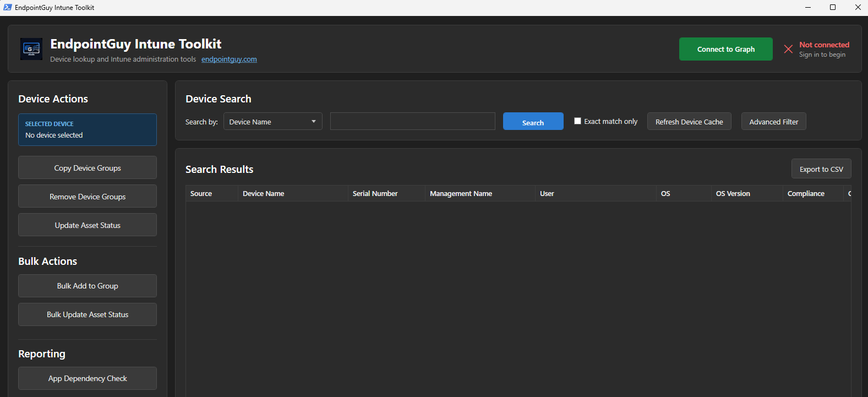The width and height of the screenshot is (868, 397).
Task: Click the 'EndpointGuy Intune Toolkit' title text
Action: (x=135, y=44)
